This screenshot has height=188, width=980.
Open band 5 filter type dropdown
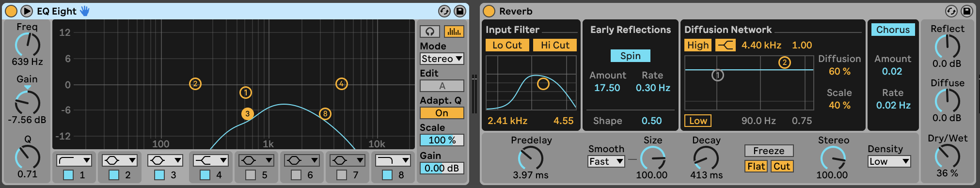point(256,160)
